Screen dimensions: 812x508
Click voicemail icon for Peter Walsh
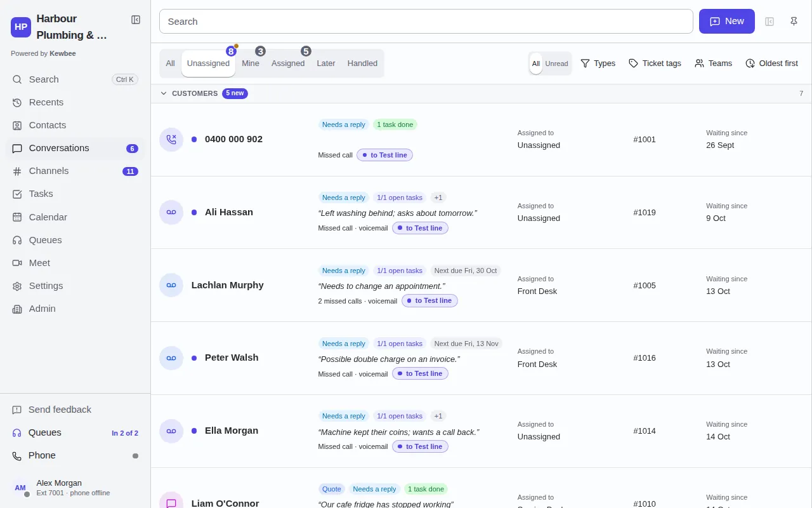click(x=171, y=358)
